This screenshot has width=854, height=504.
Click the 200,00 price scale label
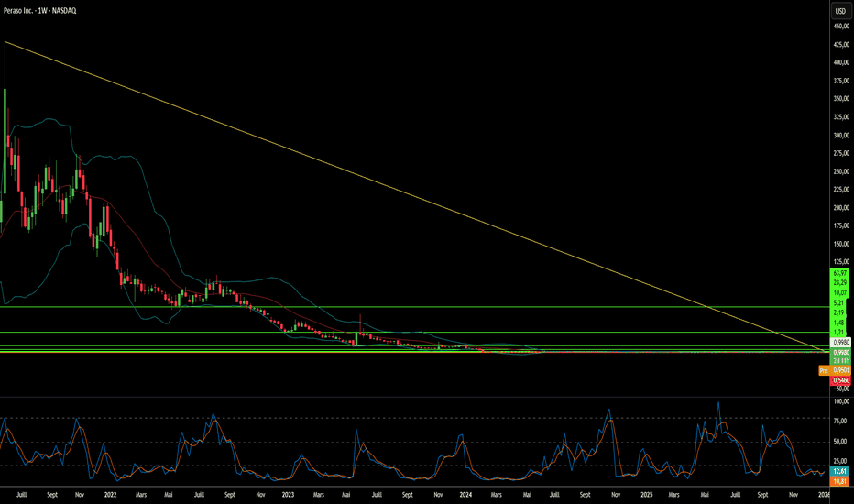click(x=841, y=208)
